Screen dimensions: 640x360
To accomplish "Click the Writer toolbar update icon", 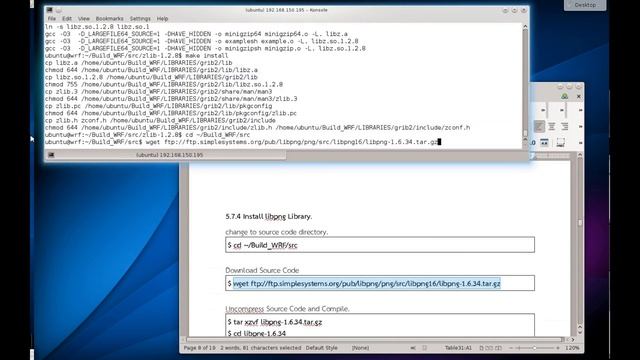I will 564,97.
